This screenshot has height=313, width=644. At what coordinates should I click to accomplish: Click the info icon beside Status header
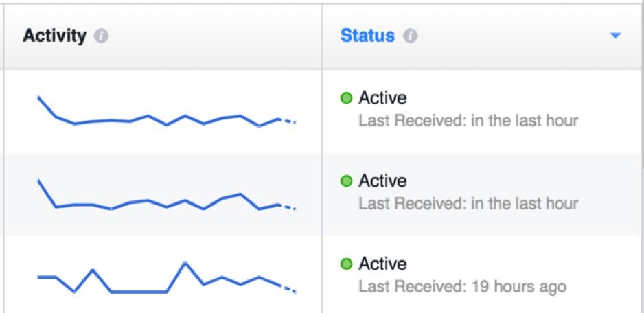[x=410, y=36]
